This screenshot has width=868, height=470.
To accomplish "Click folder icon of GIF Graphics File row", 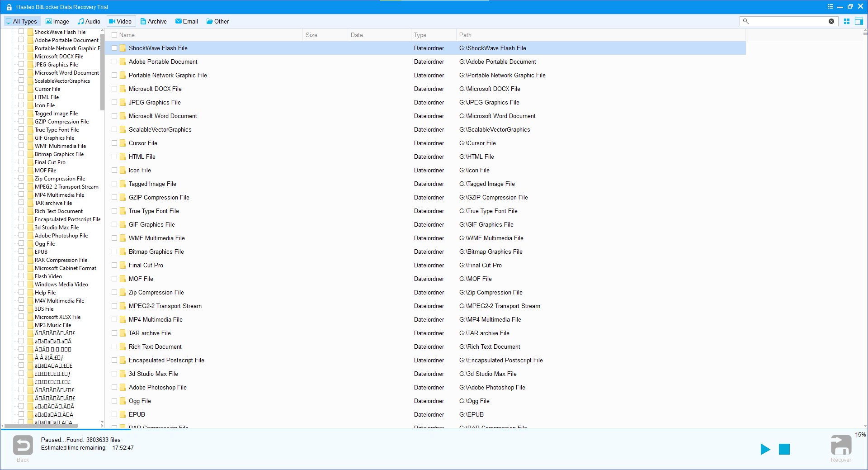I will pyautogui.click(x=123, y=224).
